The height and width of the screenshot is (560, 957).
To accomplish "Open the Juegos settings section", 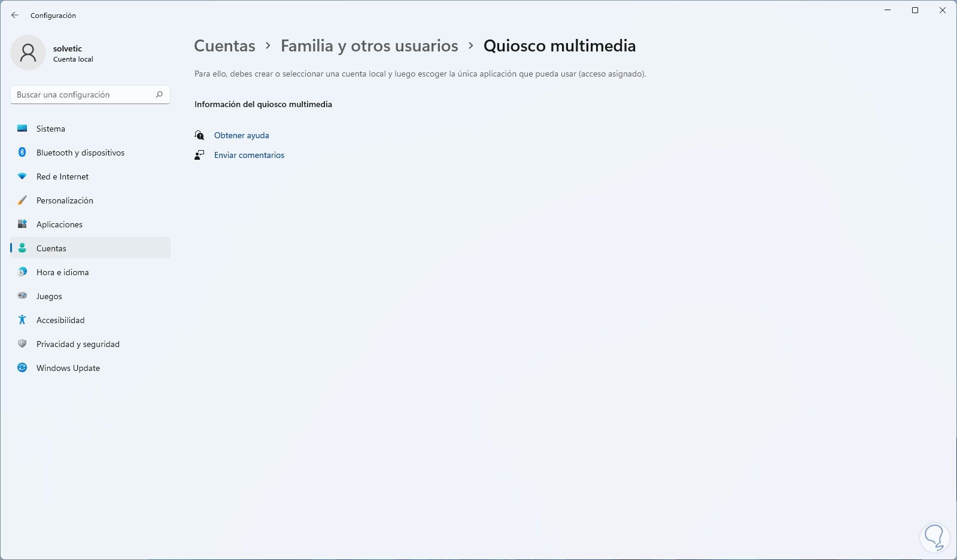I will click(x=49, y=296).
